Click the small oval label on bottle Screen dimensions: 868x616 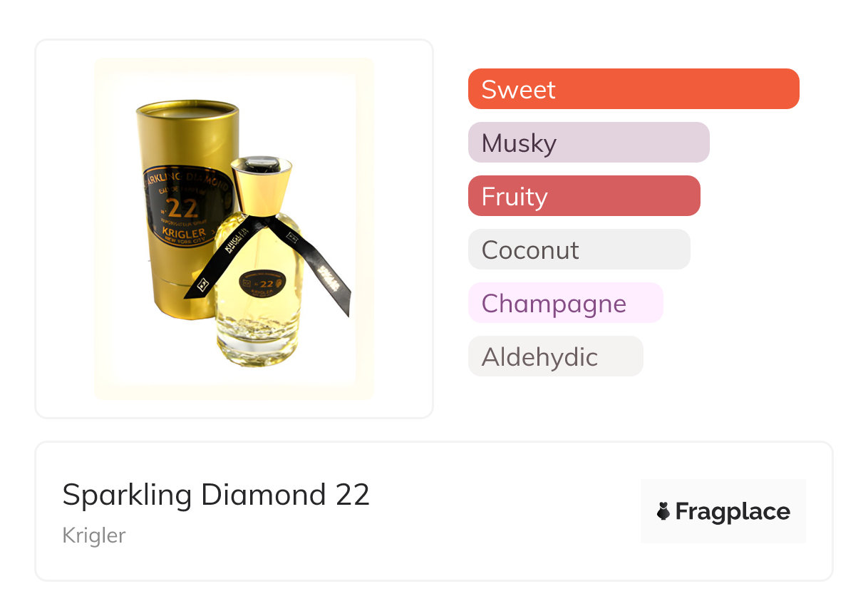coord(263,283)
